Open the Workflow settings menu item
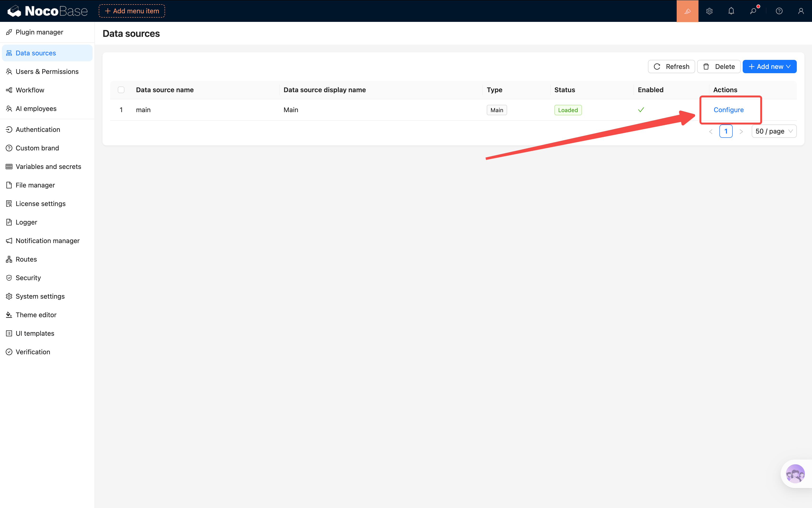This screenshot has width=812, height=508. (x=30, y=90)
